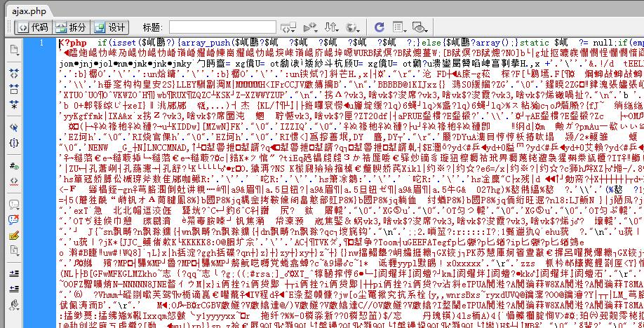Viewport: 644px width, 328px height.
Task: Click the Collapse Selection icon
Action: [14, 89]
